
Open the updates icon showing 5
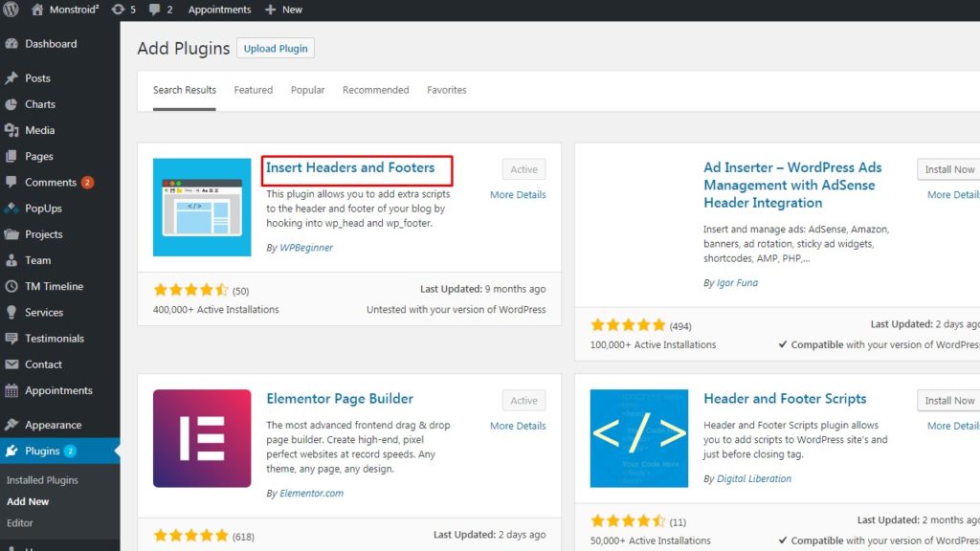tap(118, 10)
